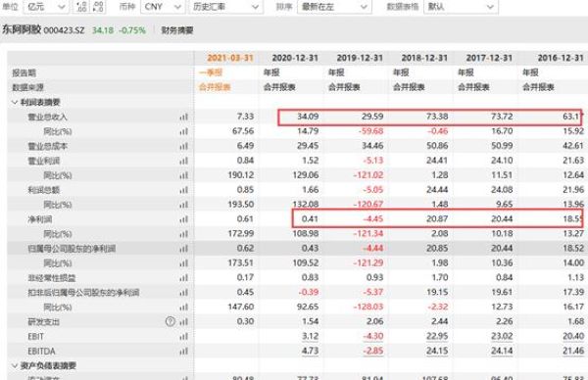Image resolution: width=588 pixels, height=380 pixels.
Task: Open chart icon for 营业总成本 row
Action: [x=184, y=146]
